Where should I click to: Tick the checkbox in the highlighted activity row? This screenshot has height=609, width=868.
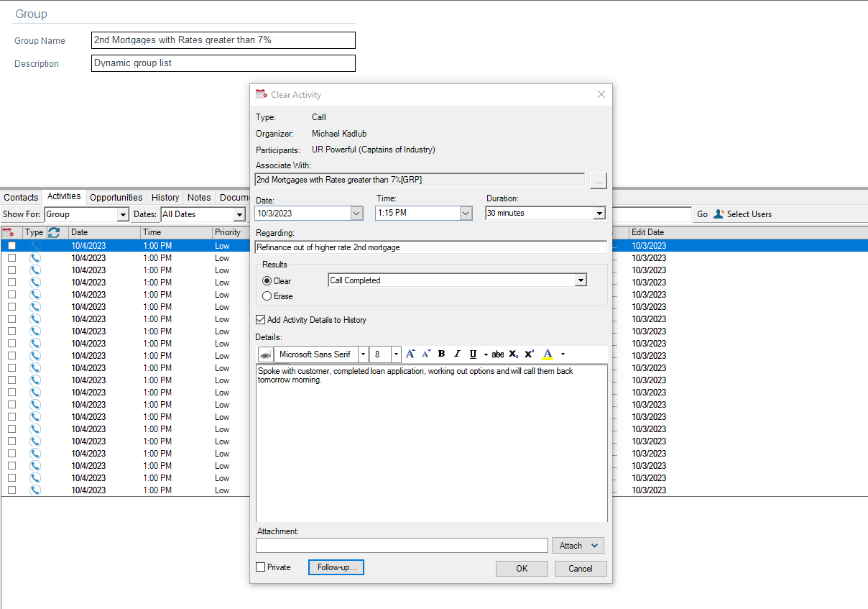[x=11, y=246]
